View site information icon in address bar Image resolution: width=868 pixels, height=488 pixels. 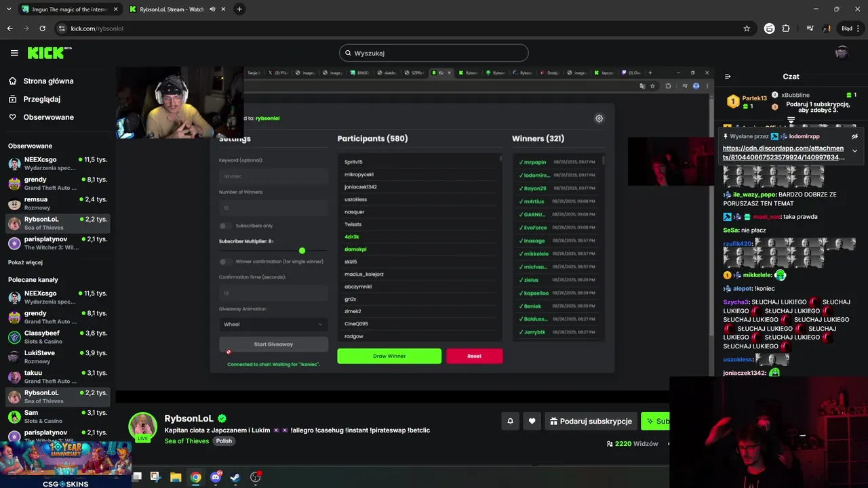point(62,28)
